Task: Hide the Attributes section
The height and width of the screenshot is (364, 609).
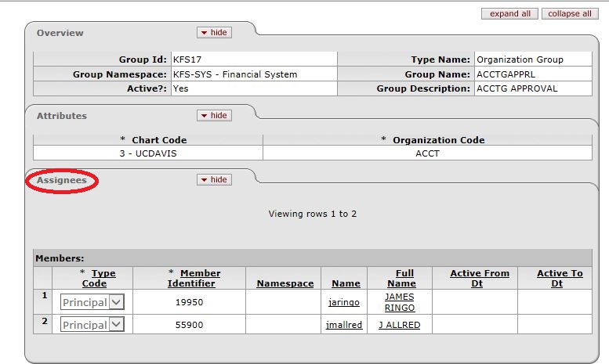Action: (214, 115)
